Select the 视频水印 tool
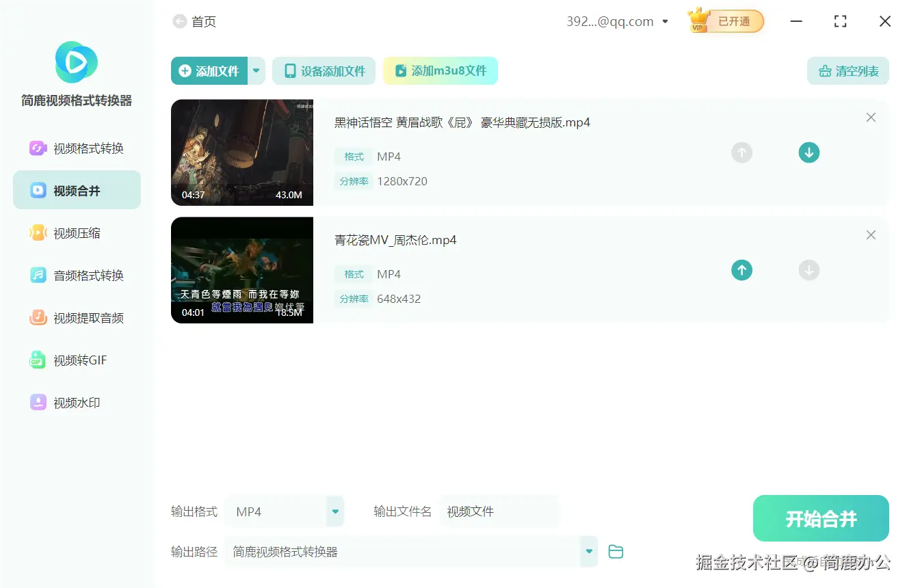The image size is (907, 588). point(76,402)
